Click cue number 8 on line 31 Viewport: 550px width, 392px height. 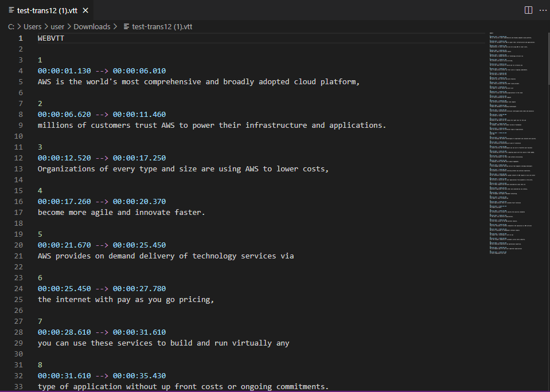pyautogui.click(x=40, y=364)
